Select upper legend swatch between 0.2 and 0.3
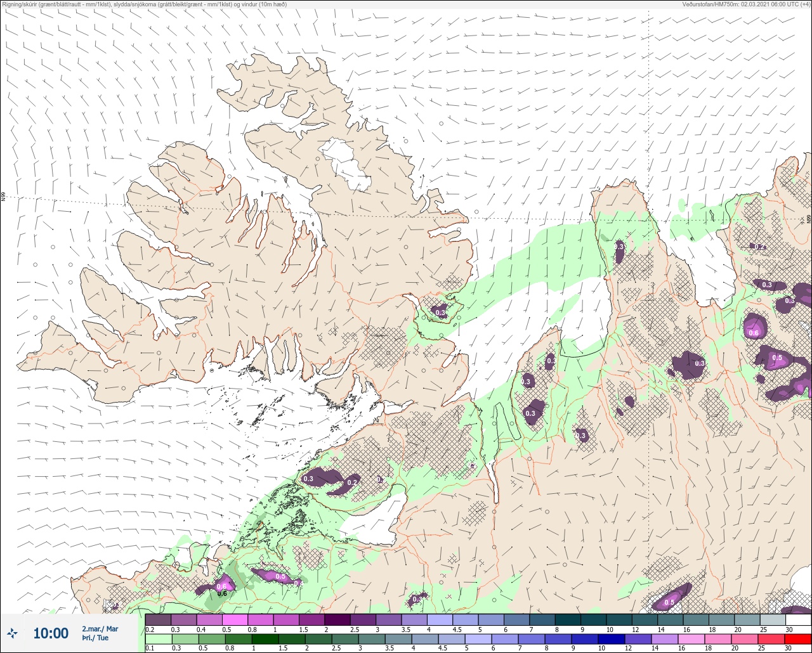 [158, 619]
